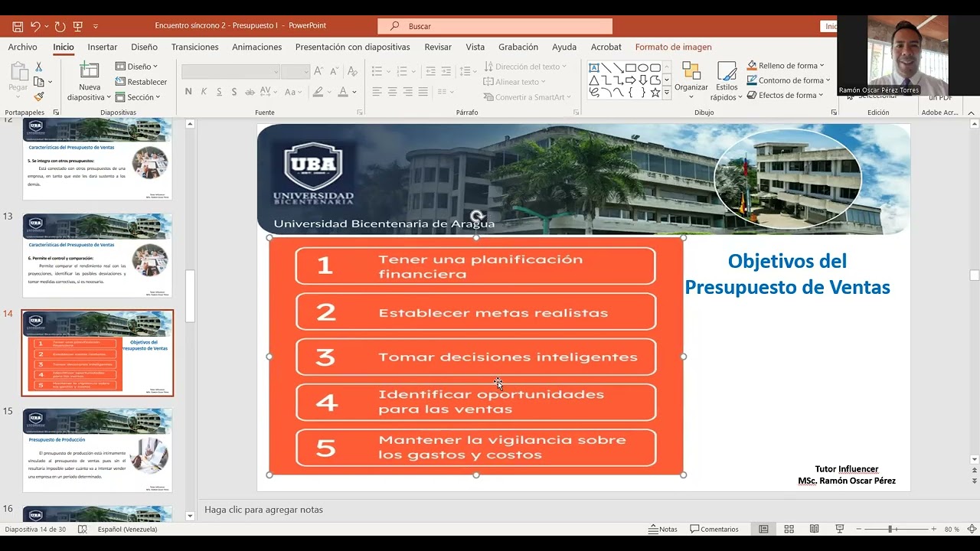The width and height of the screenshot is (980, 551).
Task: Toggle bold formatting
Action: [188, 92]
